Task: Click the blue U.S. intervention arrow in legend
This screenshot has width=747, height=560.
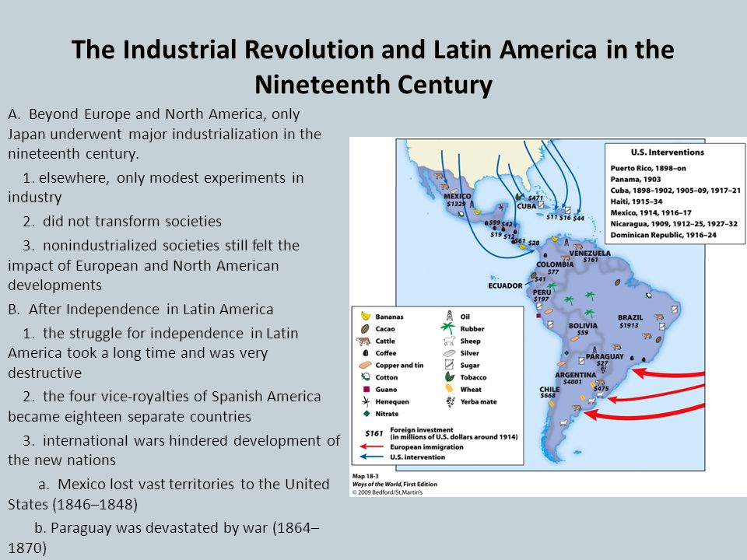Action: 372,457
